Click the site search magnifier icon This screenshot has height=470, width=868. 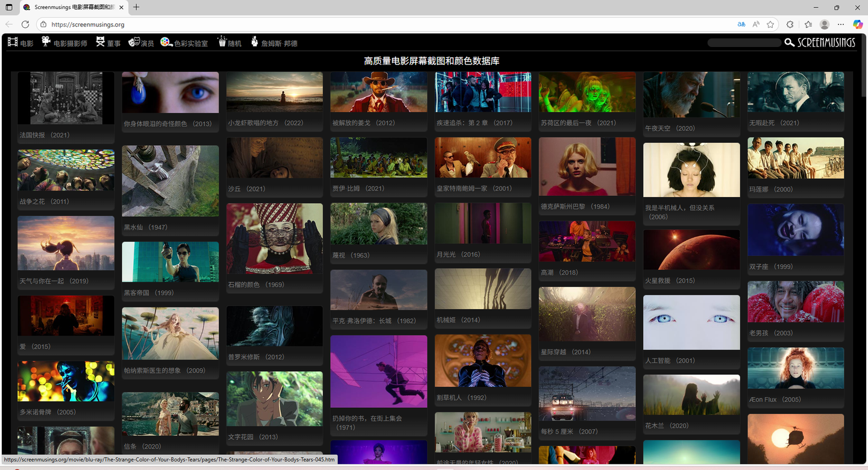(789, 42)
